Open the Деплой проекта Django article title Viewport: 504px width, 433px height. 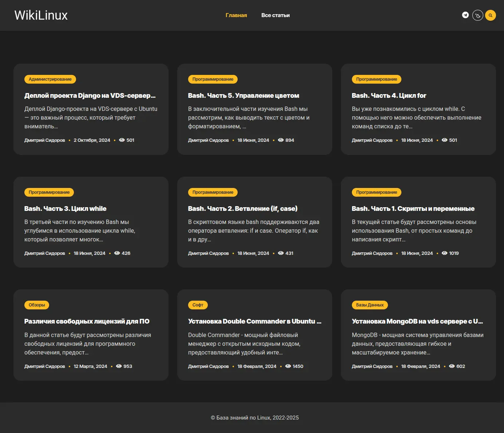(90, 96)
